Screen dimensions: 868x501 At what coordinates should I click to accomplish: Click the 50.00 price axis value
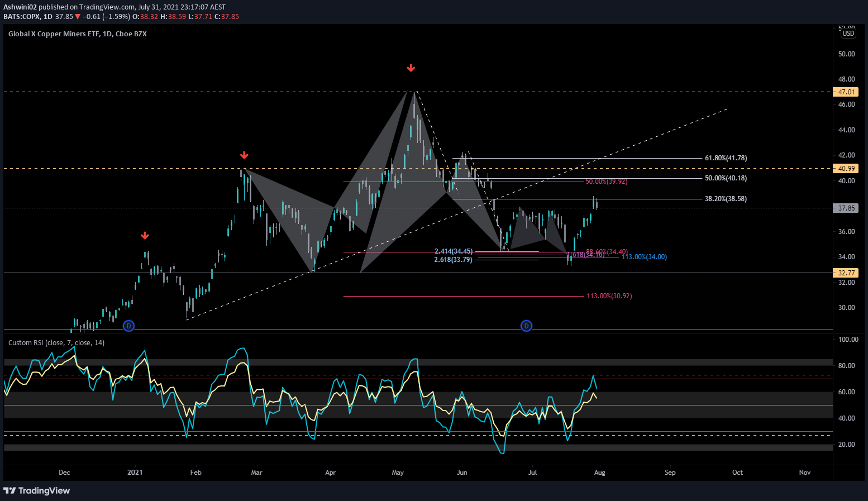coord(847,54)
